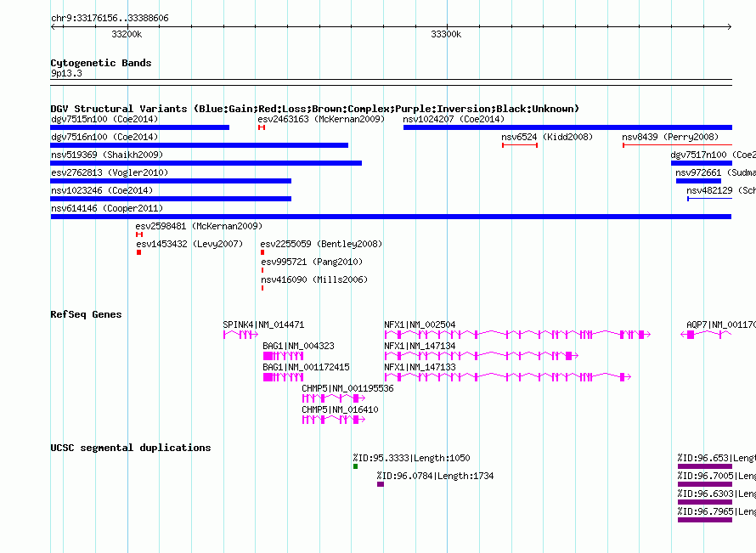The width and height of the screenshot is (756, 553).
Task: Click the 33200k ruler label
Action: click(127, 34)
